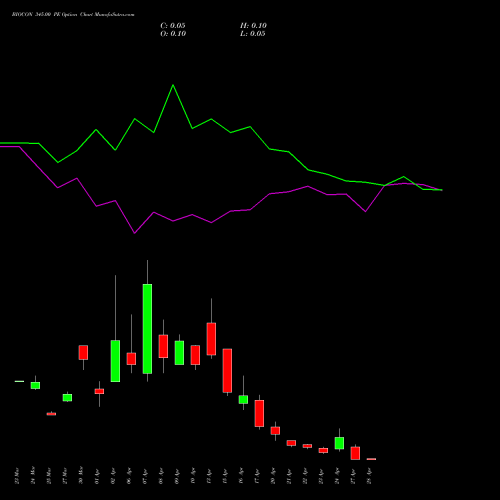Click the 02 Apr date label

pos(113,475)
